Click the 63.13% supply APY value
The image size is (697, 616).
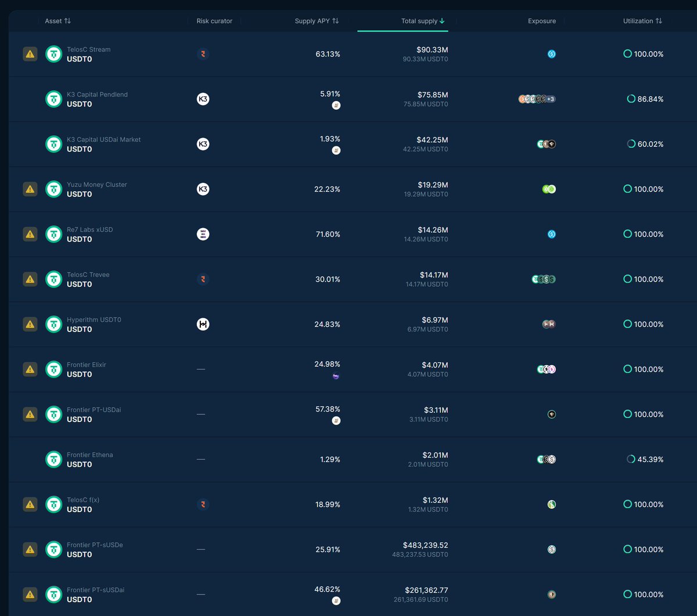(328, 54)
